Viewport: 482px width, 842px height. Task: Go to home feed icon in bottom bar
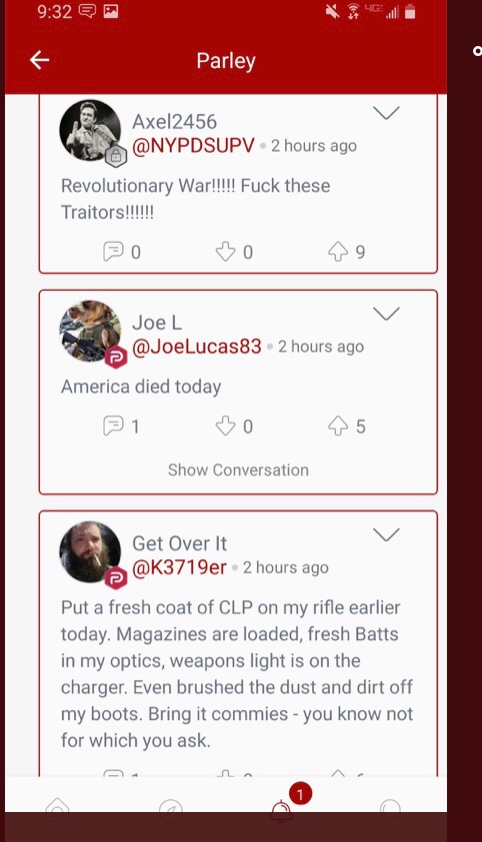pyautogui.click(x=57, y=809)
